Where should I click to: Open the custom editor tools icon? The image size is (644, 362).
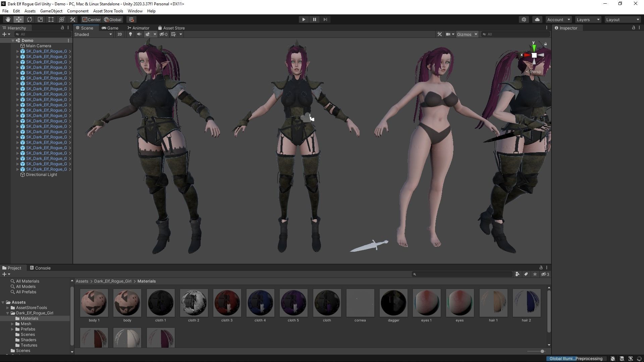pyautogui.click(x=72, y=19)
